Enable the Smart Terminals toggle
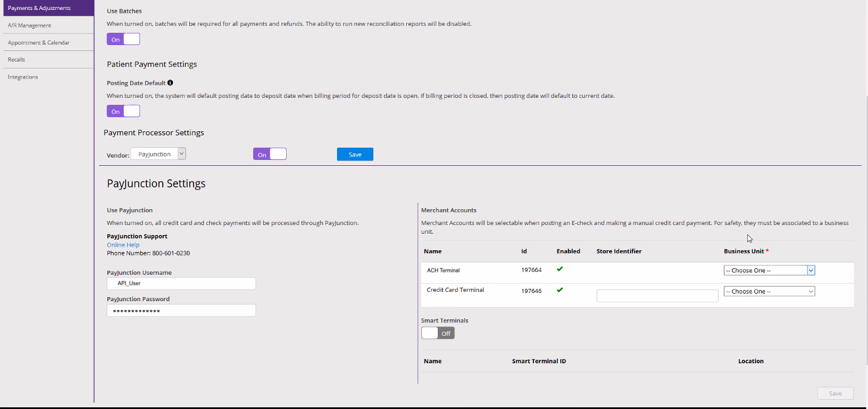 (438, 333)
